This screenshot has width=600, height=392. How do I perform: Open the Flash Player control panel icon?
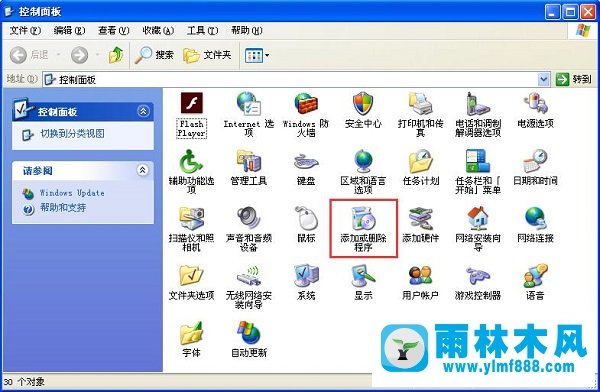[x=191, y=115]
